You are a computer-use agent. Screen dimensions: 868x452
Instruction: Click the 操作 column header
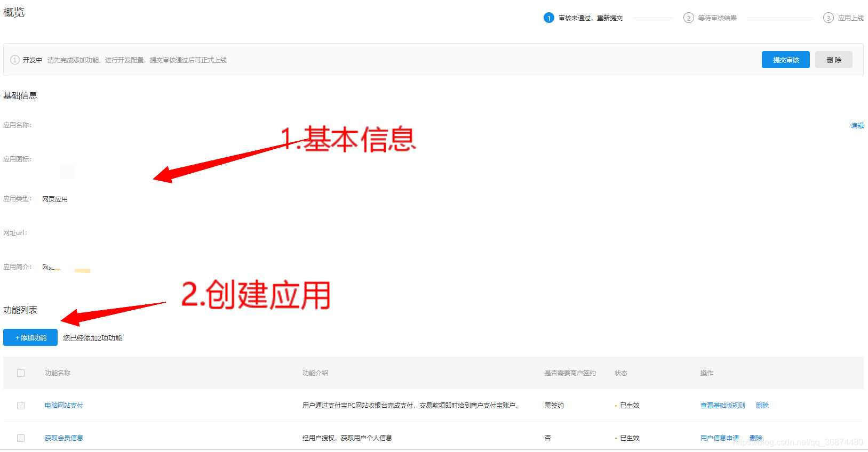[x=707, y=373]
